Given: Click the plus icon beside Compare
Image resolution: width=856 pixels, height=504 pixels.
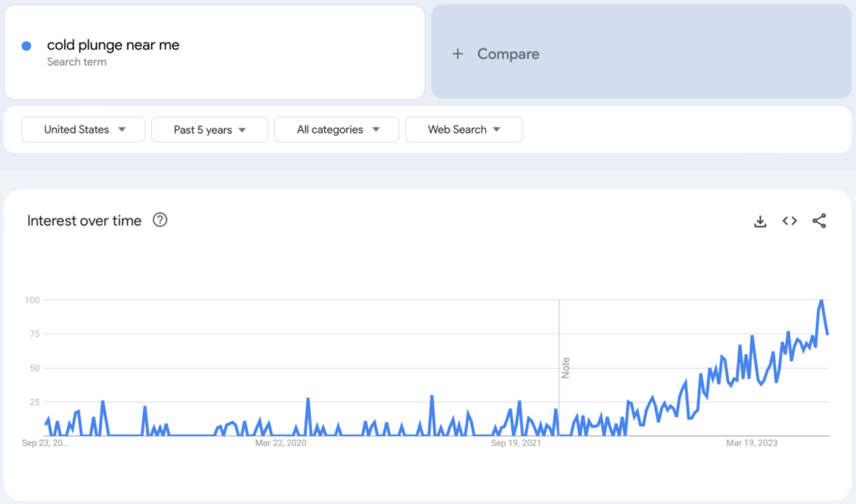Looking at the screenshot, I should click(x=457, y=53).
